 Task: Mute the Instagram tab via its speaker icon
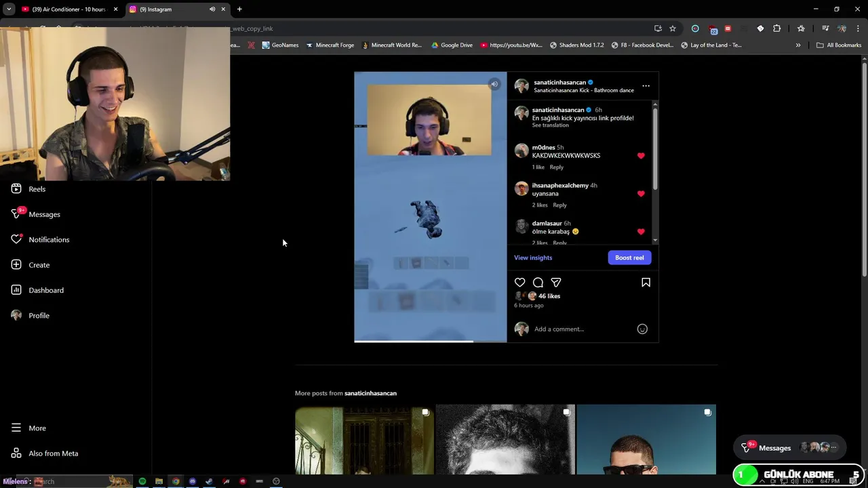(212, 9)
